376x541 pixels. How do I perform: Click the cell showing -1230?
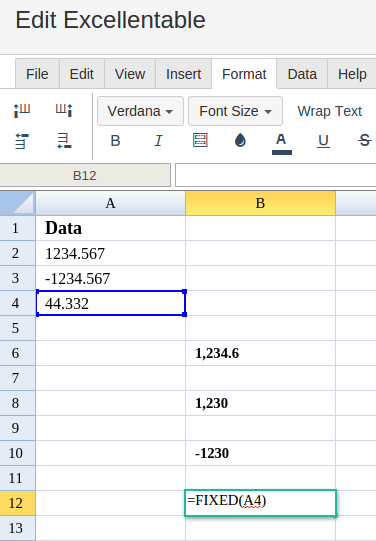coord(260,453)
